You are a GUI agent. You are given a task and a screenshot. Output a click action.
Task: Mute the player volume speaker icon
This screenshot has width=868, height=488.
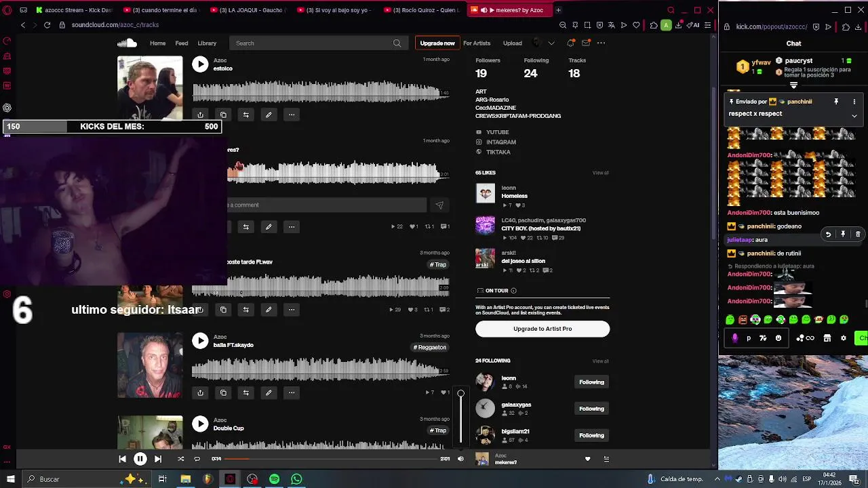pos(460,459)
